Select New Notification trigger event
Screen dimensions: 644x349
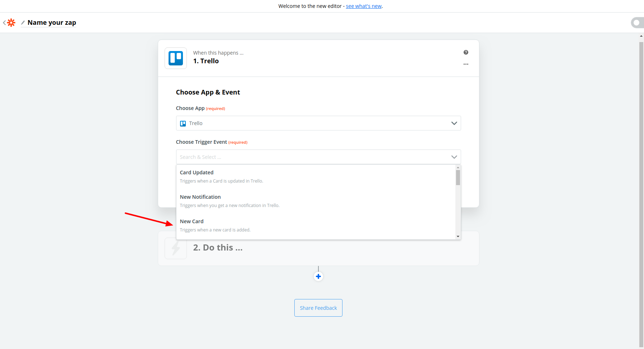(200, 197)
